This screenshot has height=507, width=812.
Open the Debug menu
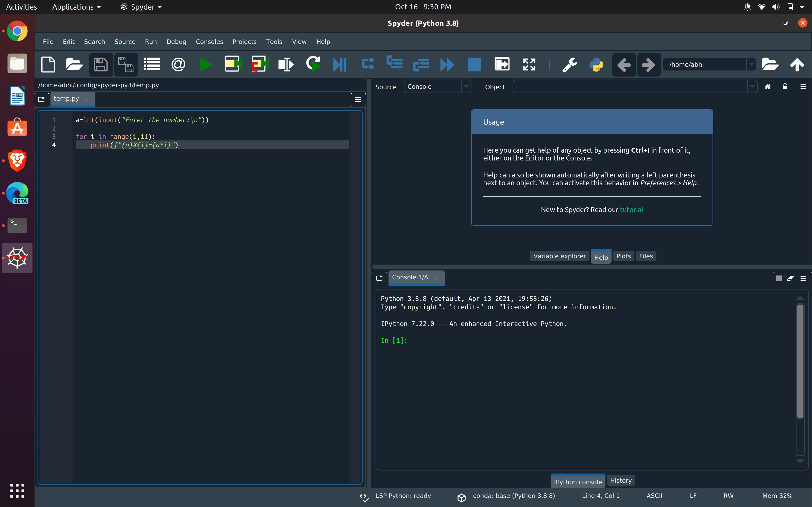click(x=176, y=42)
